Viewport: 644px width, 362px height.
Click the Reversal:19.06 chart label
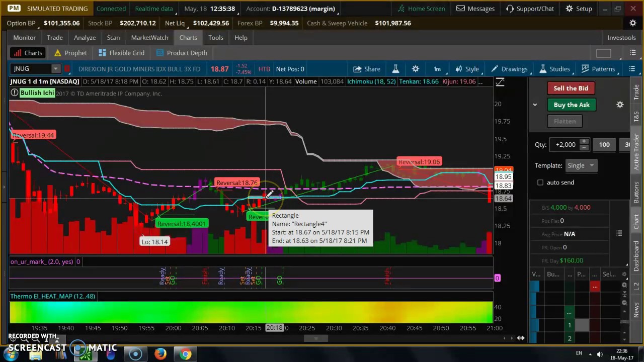(x=419, y=162)
